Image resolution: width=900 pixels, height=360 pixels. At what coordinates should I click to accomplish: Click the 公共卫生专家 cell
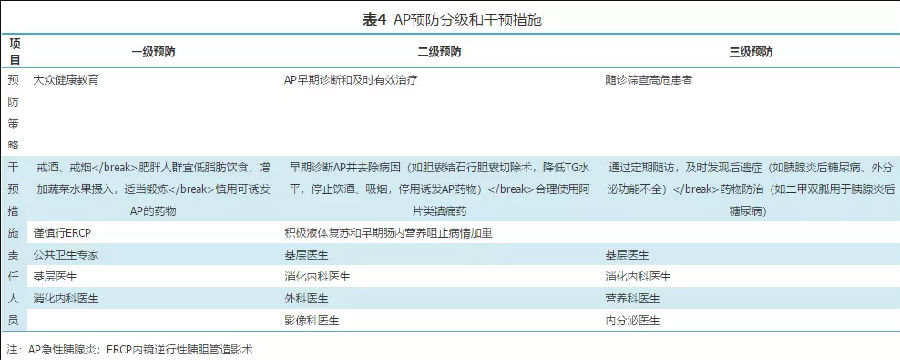[x=66, y=254]
